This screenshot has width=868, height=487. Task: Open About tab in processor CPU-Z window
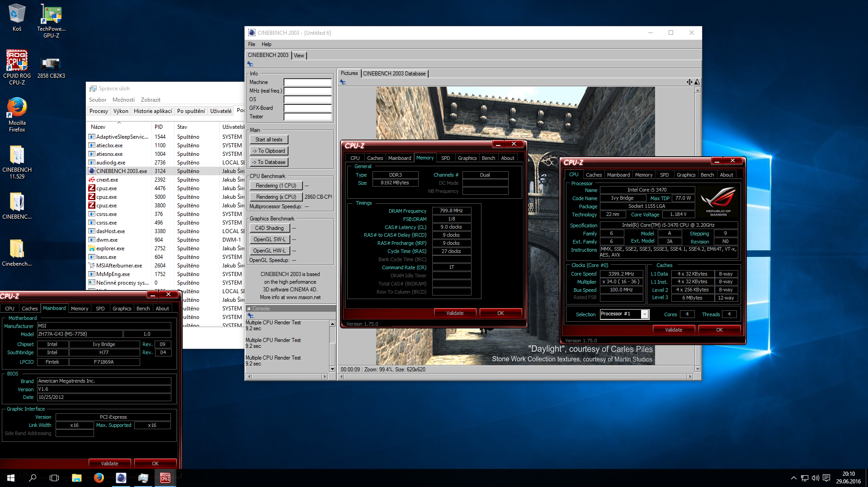(x=726, y=175)
